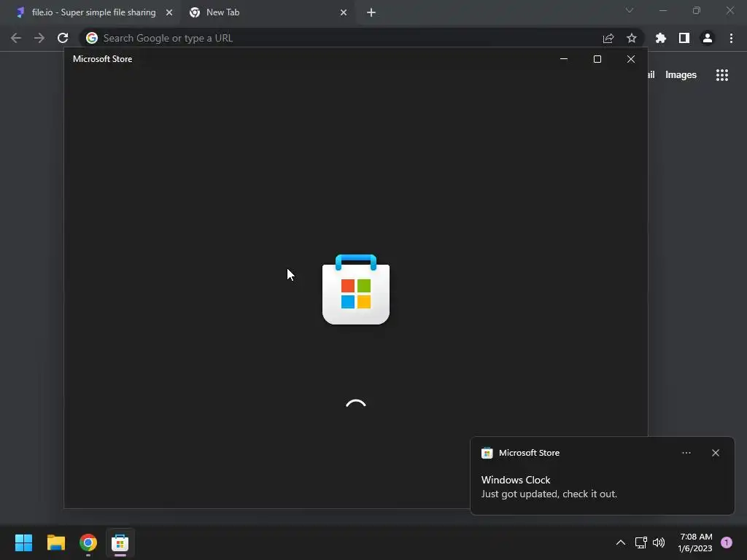Minimize the Chrome window
Image resolution: width=747 pixels, height=560 pixels.
[x=663, y=10]
